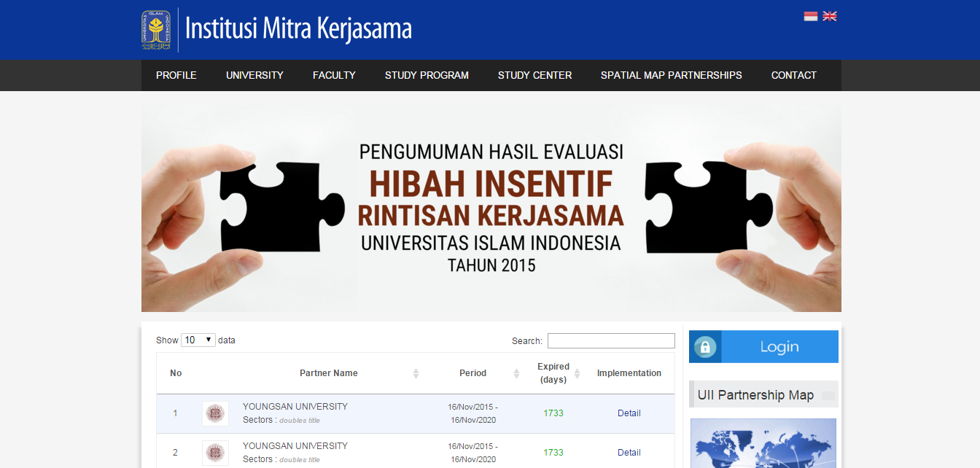This screenshot has width=980, height=468.
Task: Open the STUDY CENTER menu
Action: tap(534, 75)
